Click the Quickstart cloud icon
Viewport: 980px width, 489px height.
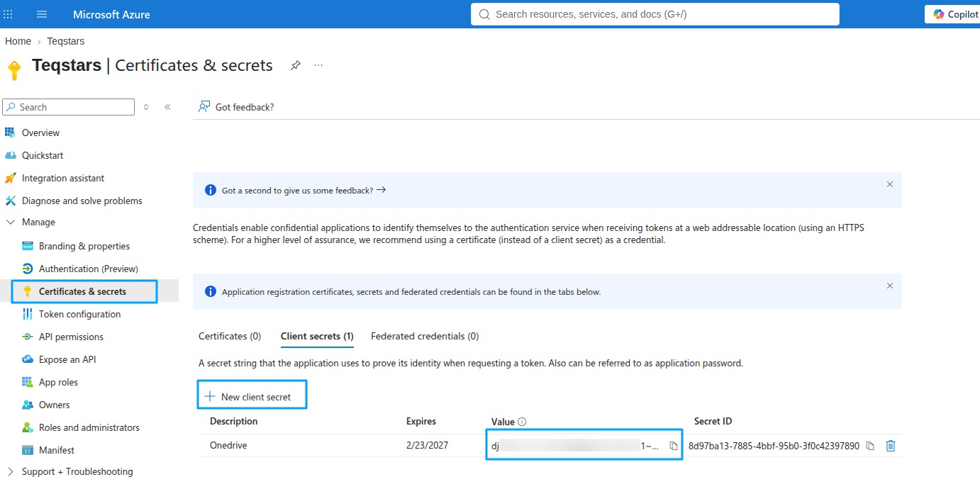[x=10, y=155]
